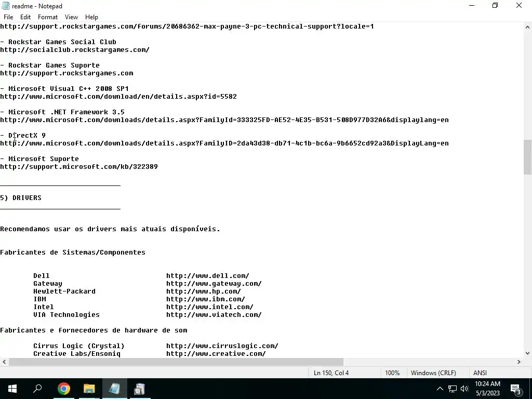Click the details.aspx?id=5582 download URL
532x399 pixels.
click(118, 97)
